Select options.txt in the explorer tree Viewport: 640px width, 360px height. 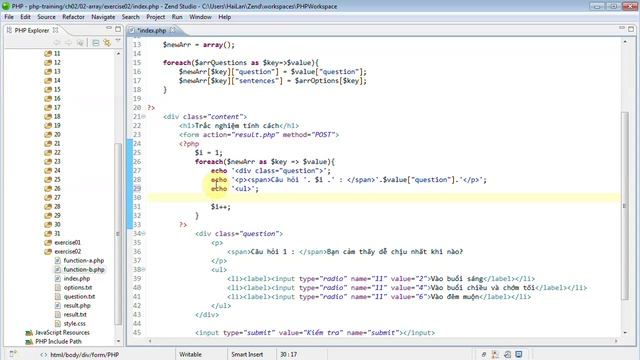(73, 287)
